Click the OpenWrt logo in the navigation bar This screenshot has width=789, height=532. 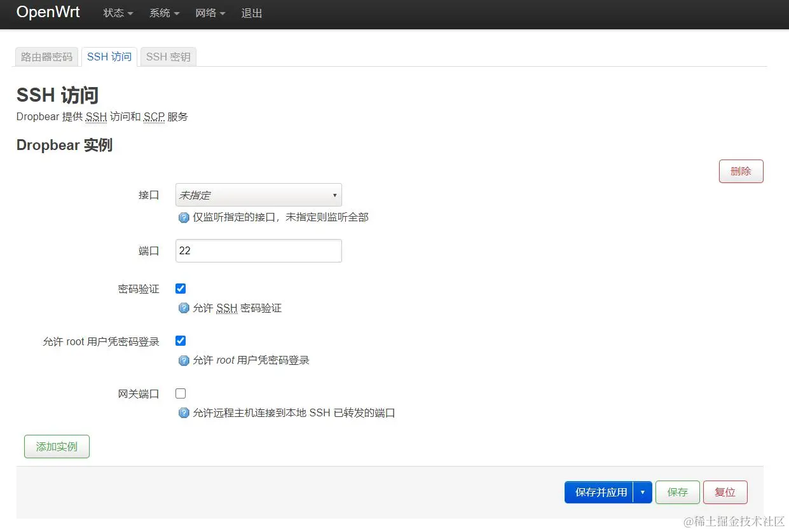tap(48, 12)
